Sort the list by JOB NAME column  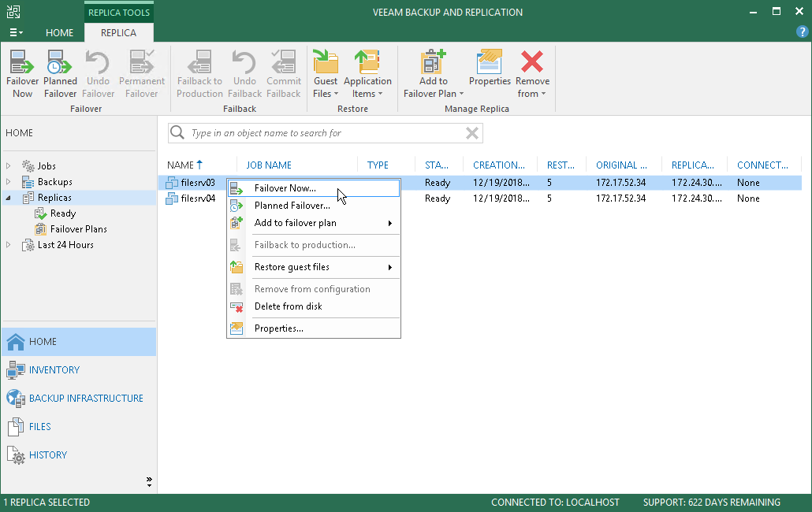[x=268, y=165]
